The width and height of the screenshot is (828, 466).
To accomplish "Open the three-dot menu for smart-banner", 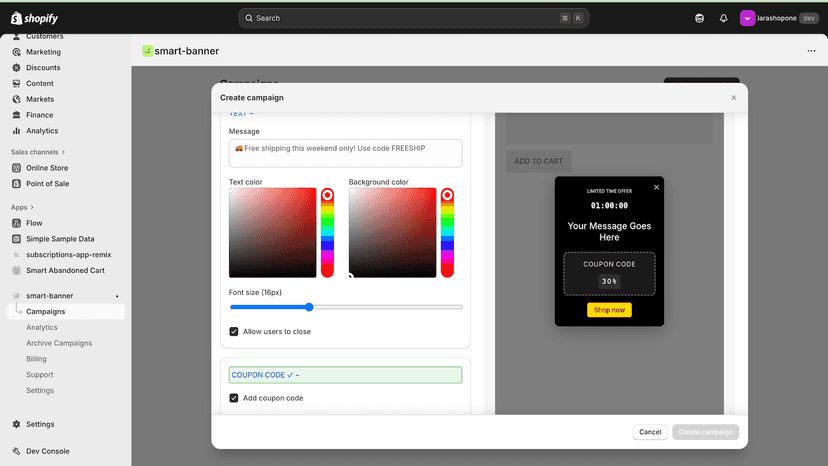I will (x=811, y=51).
